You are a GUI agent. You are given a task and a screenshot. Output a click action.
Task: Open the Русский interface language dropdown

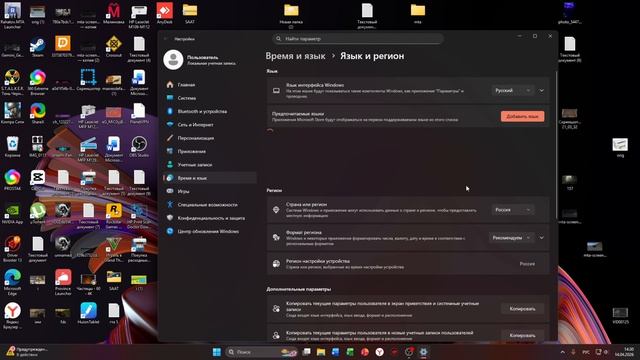tap(513, 90)
